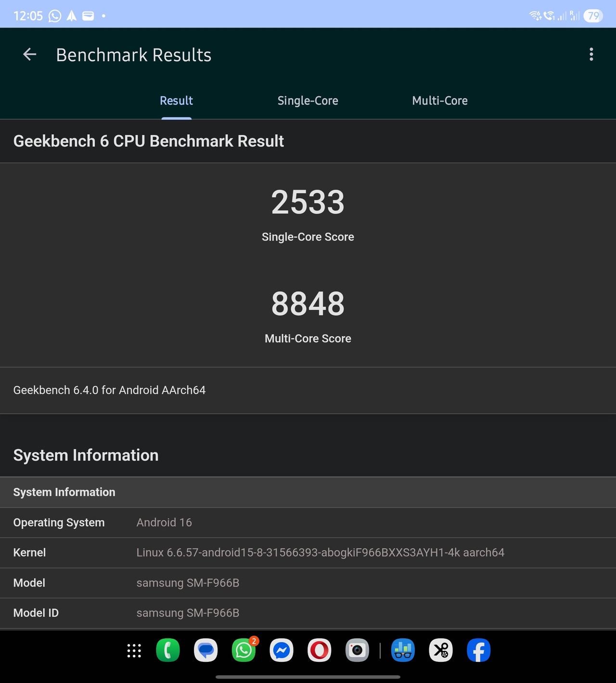Tap the Benchmark Results title

click(x=134, y=55)
